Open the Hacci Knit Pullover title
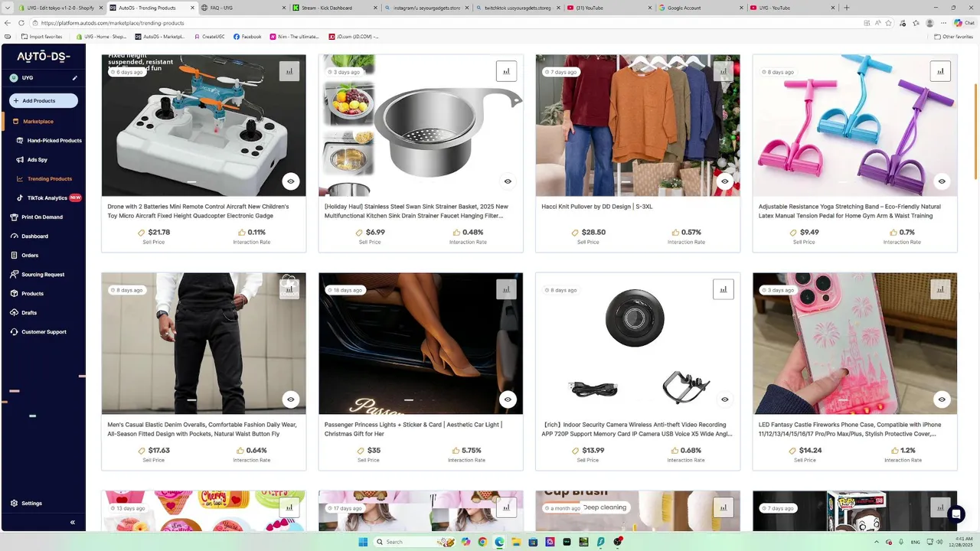Image resolution: width=980 pixels, height=551 pixels. [596, 207]
